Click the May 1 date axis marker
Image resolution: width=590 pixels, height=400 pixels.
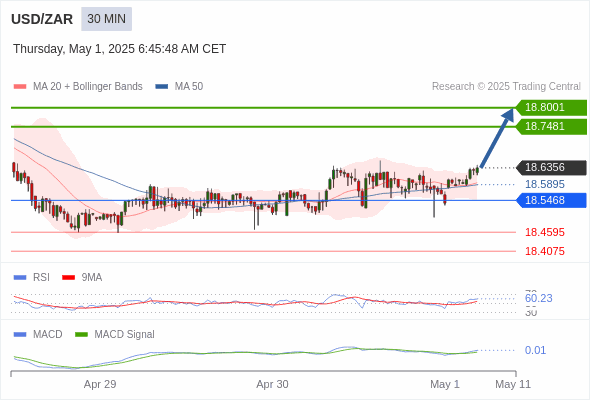click(445, 384)
